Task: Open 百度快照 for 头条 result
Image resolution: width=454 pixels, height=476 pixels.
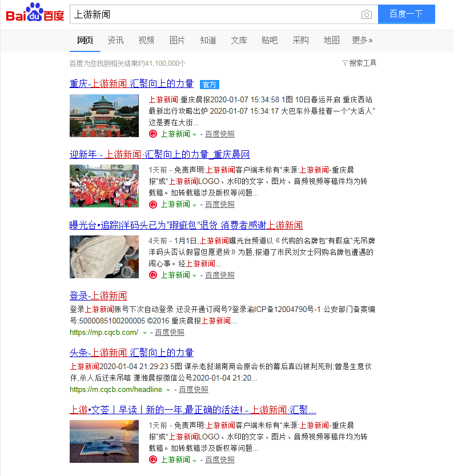Action: coord(194,390)
